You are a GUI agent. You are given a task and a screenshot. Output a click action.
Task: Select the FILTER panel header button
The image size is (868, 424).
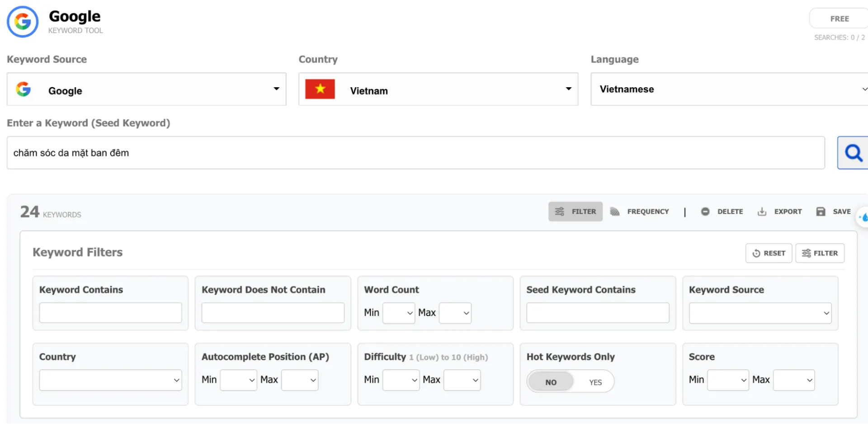pyautogui.click(x=820, y=253)
